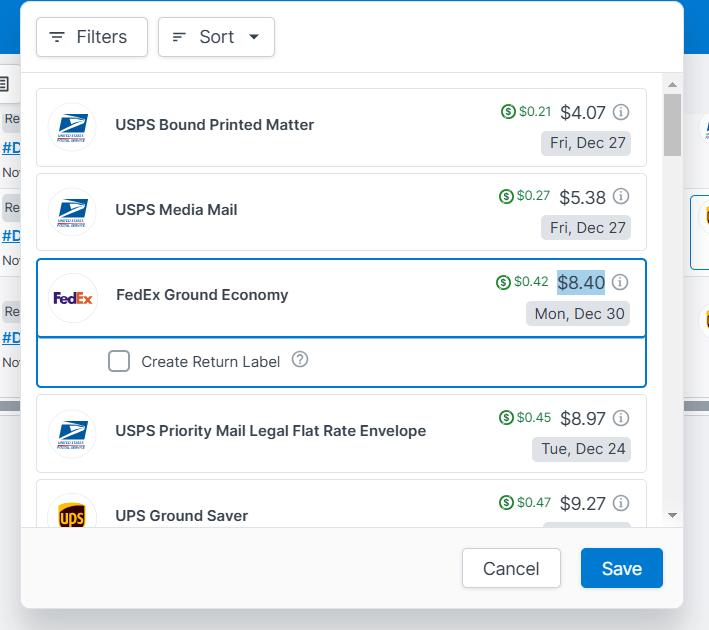Select UPS Ground Saver service
709x630 pixels.
click(341, 503)
